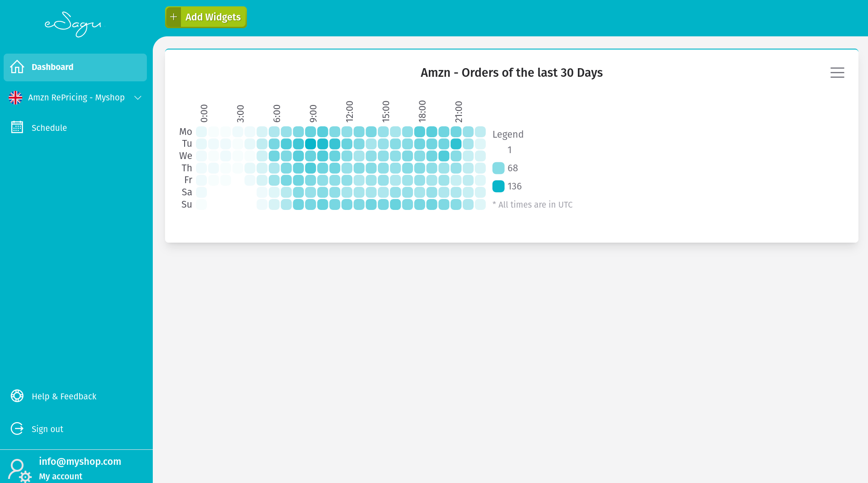The width and height of the screenshot is (868, 483).
Task: Expand the Amzn RePricing - Myshop chevron
Action: pos(138,98)
